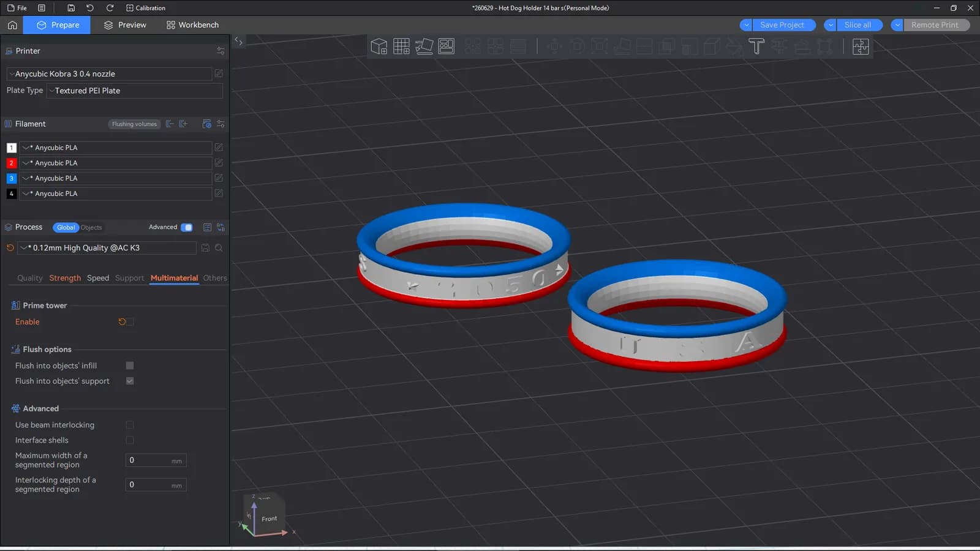Open the Support settings tab
This screenshot has height=551, width=980.
pos(129,278)
